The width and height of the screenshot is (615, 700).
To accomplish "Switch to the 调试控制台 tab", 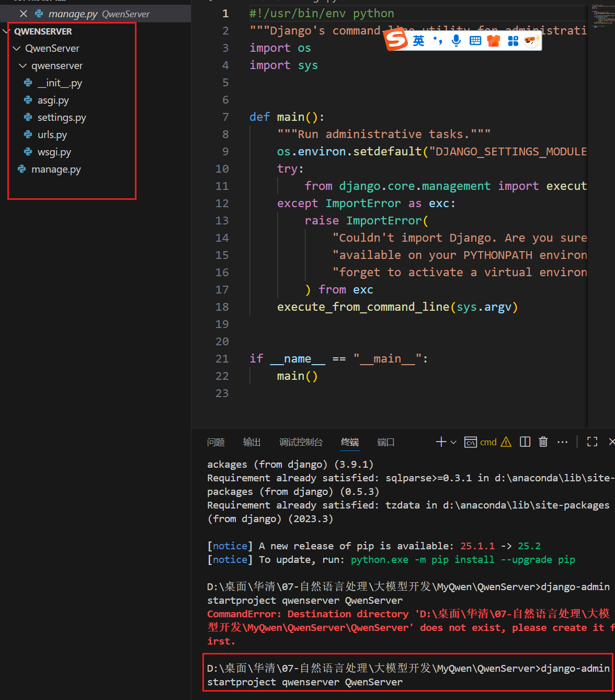I will [301, 442].
